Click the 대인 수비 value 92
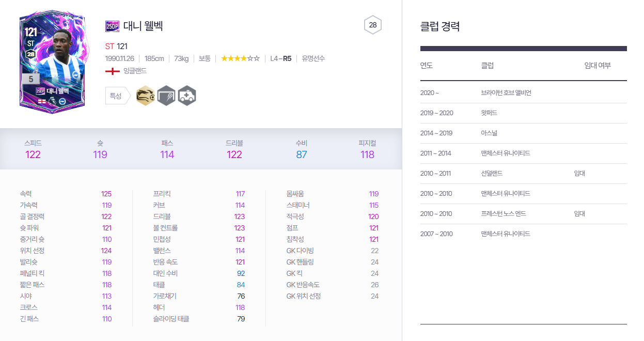 pos(241,273)
